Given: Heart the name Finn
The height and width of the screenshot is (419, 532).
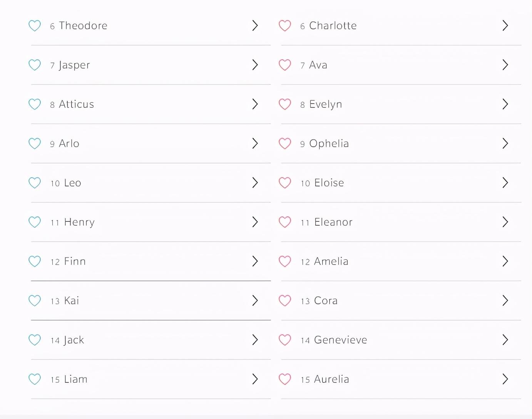Looking at the screenshot, I should [x=35, y=261].
